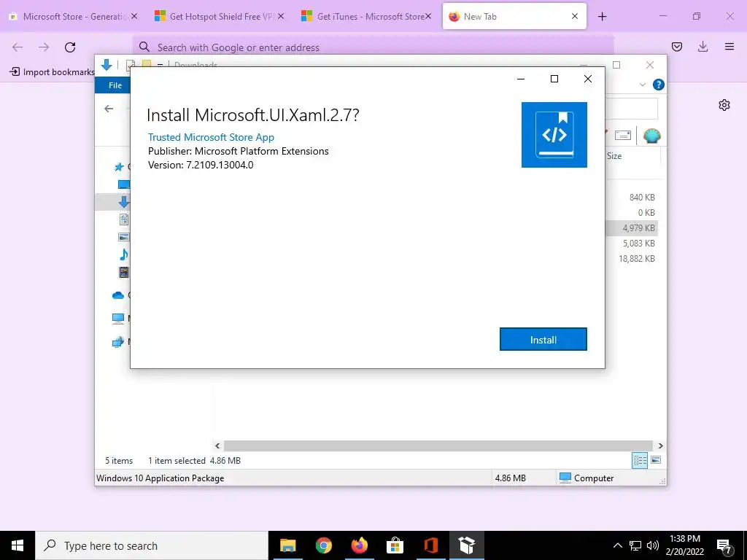Open Firefox from the taskbar

point(359,545)
